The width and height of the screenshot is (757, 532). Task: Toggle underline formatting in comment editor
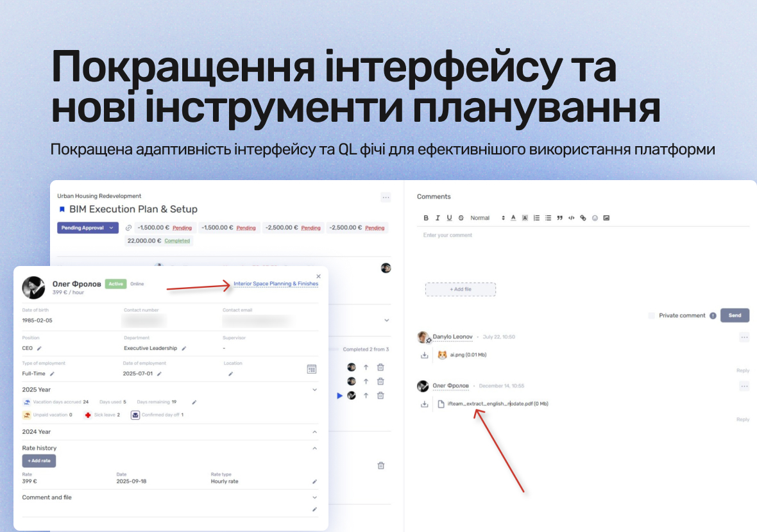[449, 218]
